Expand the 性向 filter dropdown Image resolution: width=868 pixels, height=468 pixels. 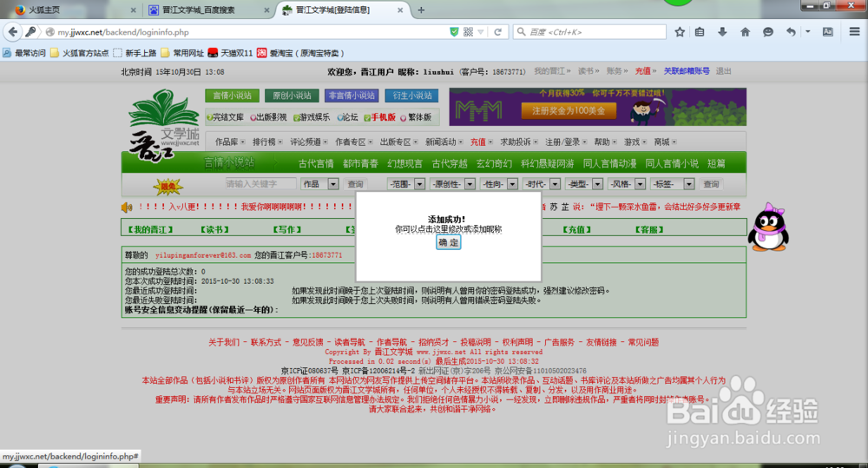pos(513,184)
